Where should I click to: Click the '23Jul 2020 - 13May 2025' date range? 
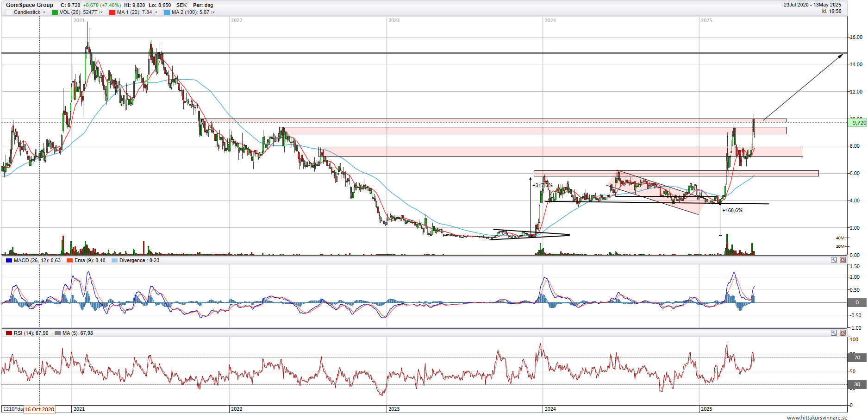(812, 5)
